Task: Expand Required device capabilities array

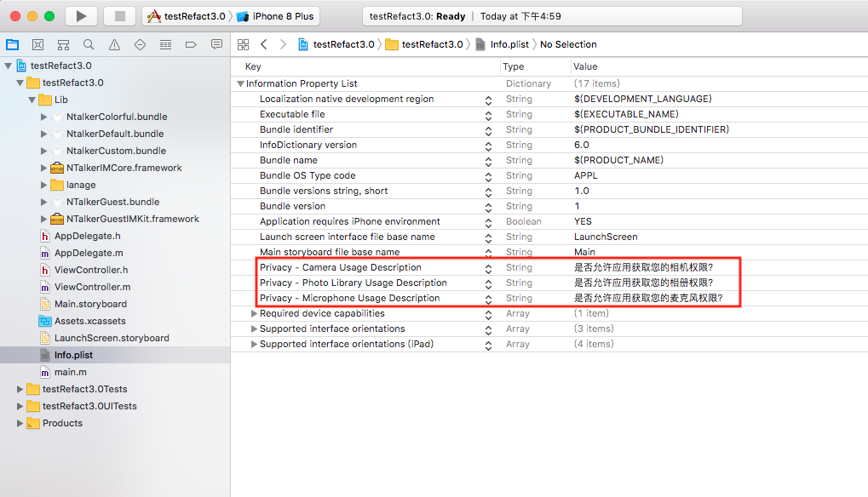Action: click(x=254, y=314)
